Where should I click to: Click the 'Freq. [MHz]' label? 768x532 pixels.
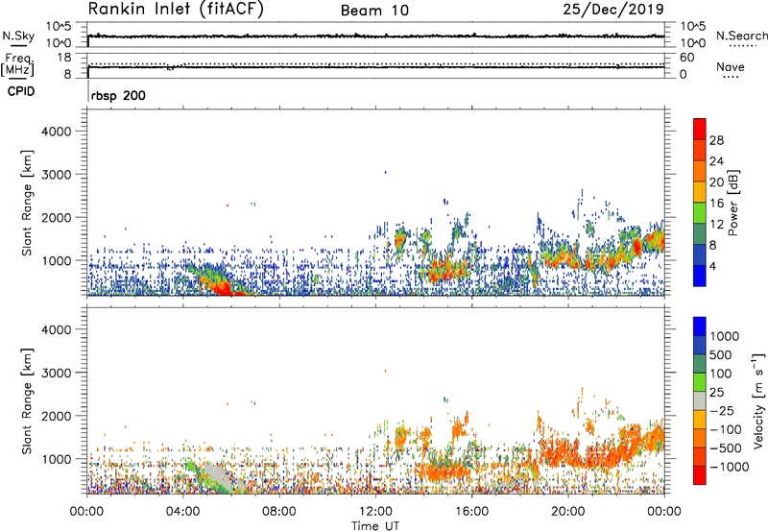[x=17, y=65]
